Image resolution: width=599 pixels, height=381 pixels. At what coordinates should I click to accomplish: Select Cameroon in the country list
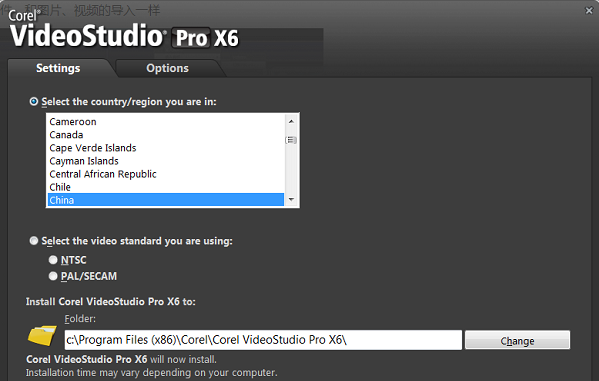pos(166,122)
